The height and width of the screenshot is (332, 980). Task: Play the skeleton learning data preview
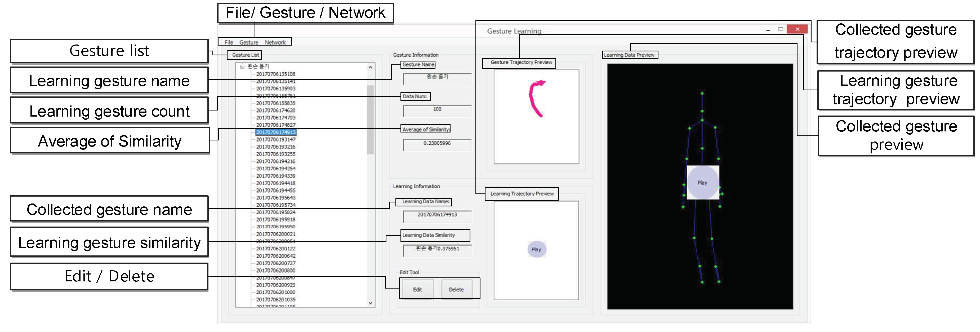[x=702, y=182]
